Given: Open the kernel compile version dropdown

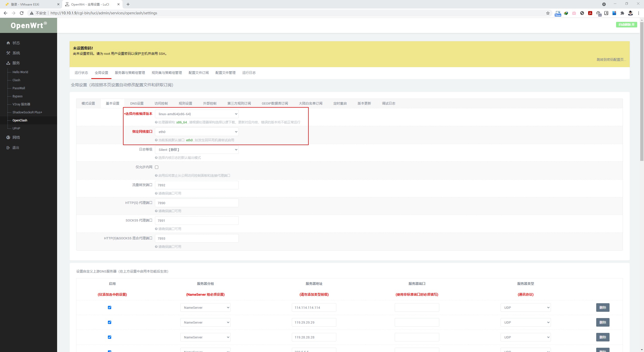Looking at the screenshot, I should [197, 114].
